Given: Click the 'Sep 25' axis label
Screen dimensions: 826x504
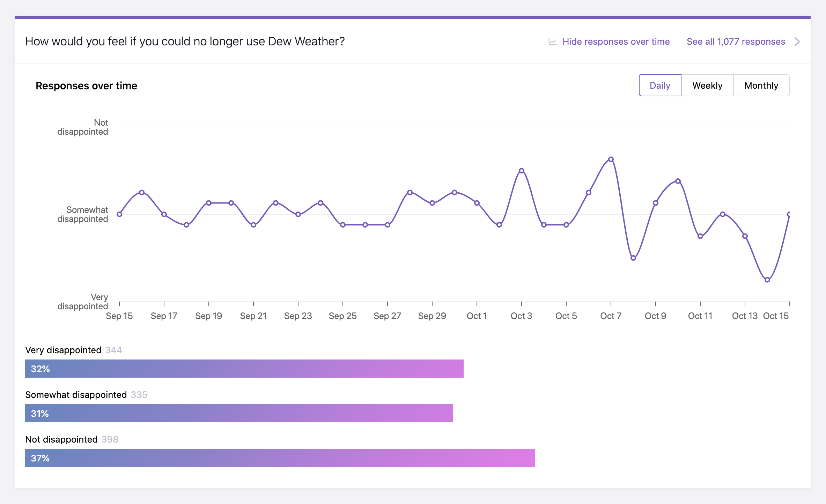Looking at the screenshot, I should click(x=343, y=316).
